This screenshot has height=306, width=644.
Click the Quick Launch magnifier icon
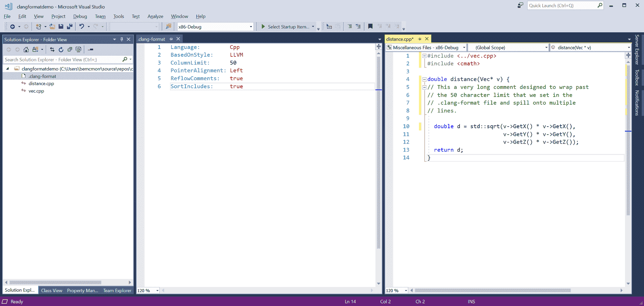coord(600,5)
